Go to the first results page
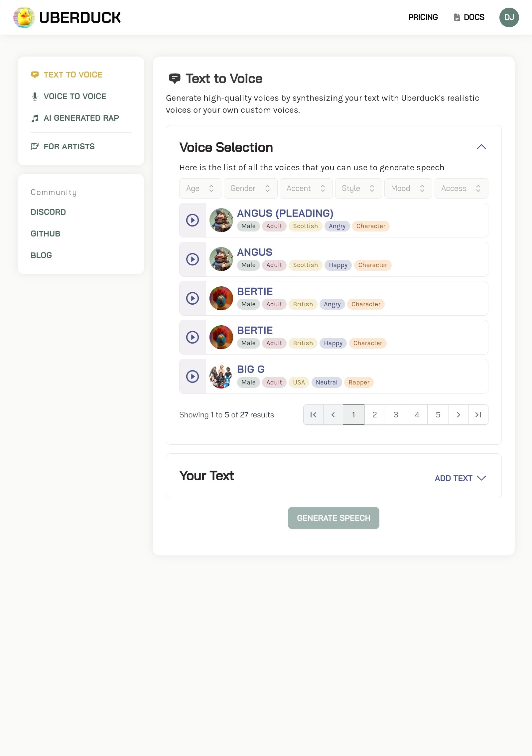 tap(313, 415)
